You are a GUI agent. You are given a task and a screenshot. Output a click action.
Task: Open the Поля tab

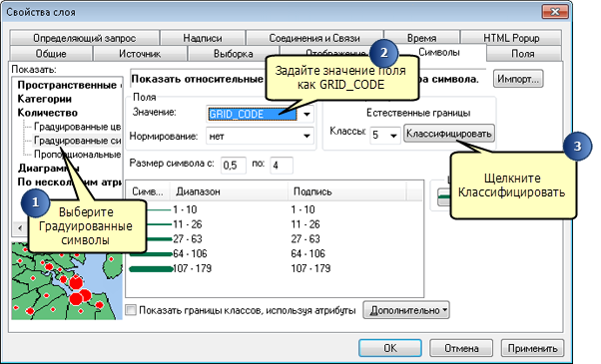pyautogui.click(x=523, y=54)
